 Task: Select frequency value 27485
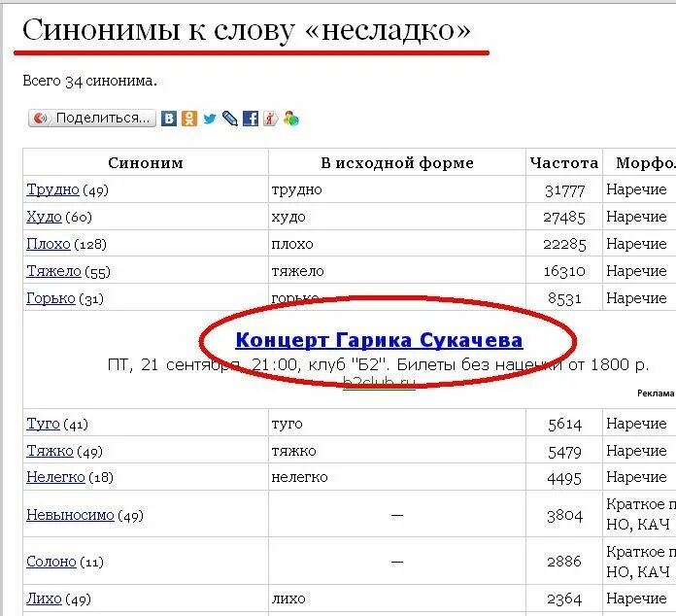click(564, 218)
